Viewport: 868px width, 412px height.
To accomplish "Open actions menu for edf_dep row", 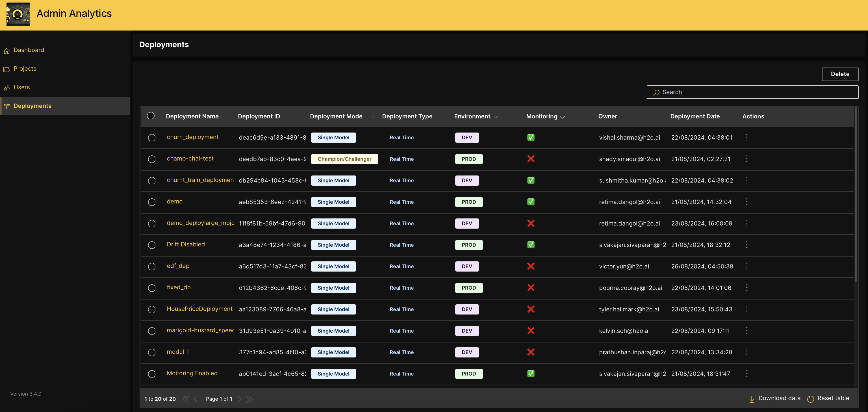I will click(x=747, y=266).
